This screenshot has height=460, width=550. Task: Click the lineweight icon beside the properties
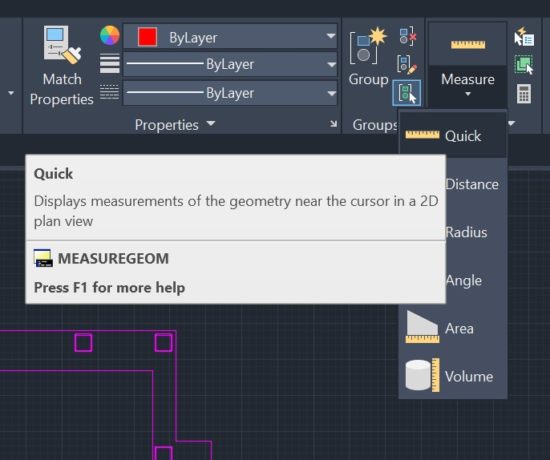(110, 64)
